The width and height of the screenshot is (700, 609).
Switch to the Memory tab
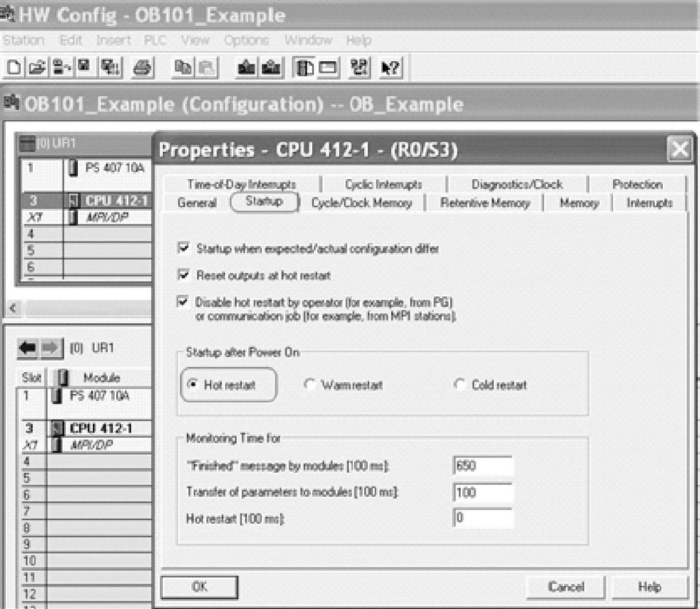pyautogui.click(x=579, y=203)
